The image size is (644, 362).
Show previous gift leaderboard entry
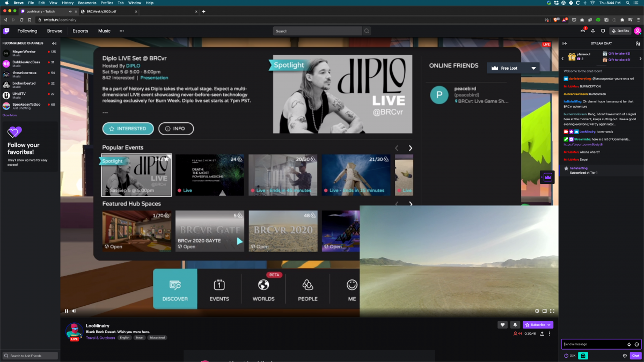[562, 58]
